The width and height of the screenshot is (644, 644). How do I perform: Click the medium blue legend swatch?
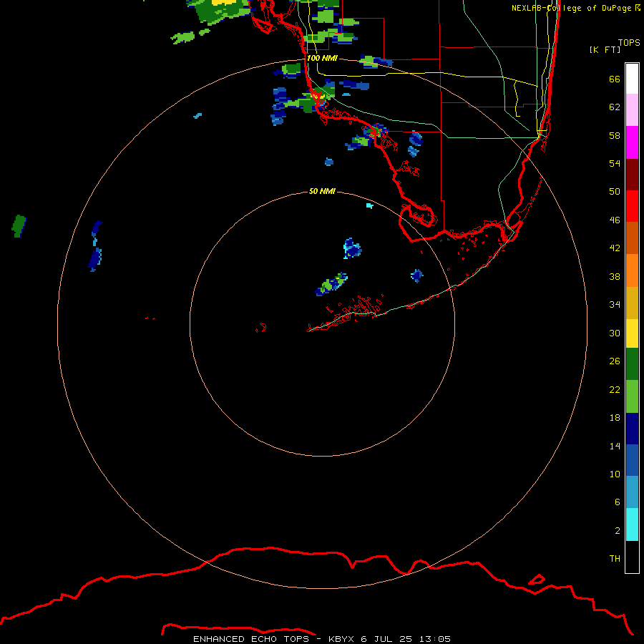[x=632, y=460]
